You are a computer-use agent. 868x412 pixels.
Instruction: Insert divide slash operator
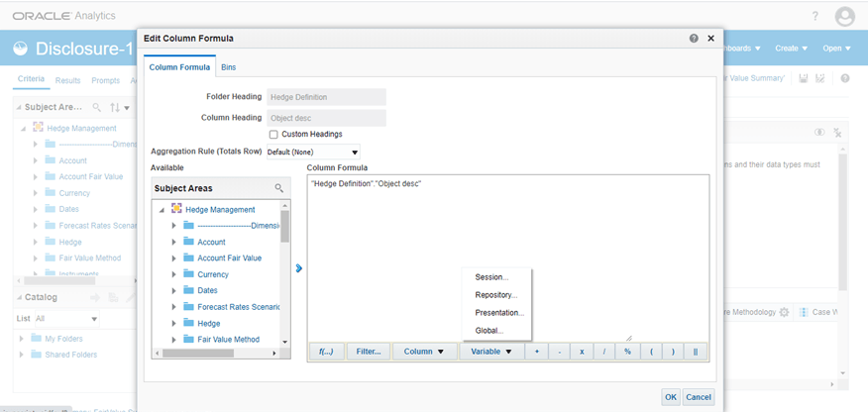pyautogui.click(x=604, y=352)
